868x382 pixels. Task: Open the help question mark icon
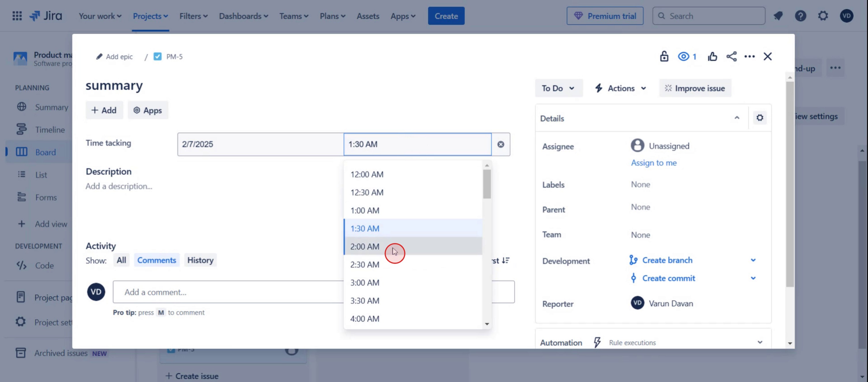[800, 16]
